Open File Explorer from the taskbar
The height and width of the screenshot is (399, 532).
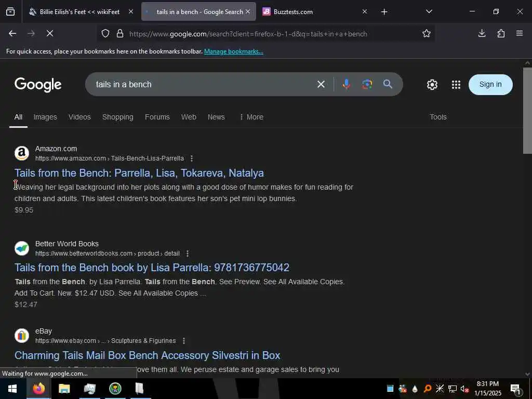64,389
